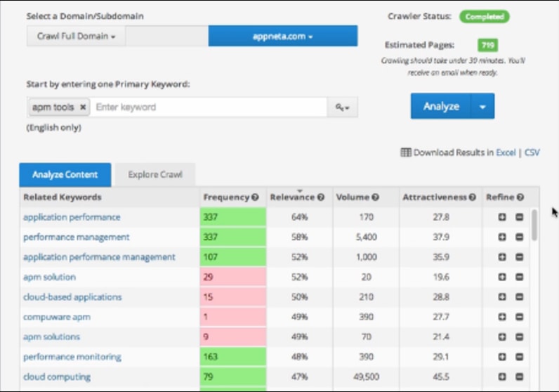Download results via CSV link

tap(532, 152)
